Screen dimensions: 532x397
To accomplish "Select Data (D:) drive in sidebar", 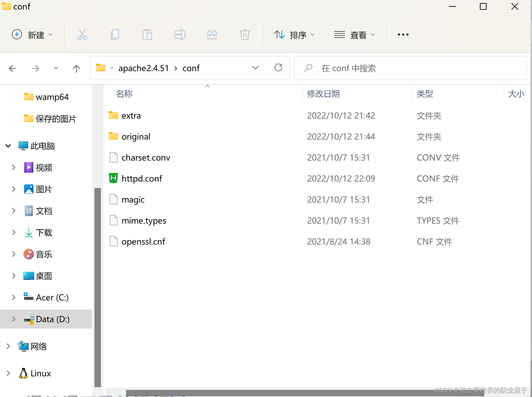I will pyautogui.click(x=46, y=319).
